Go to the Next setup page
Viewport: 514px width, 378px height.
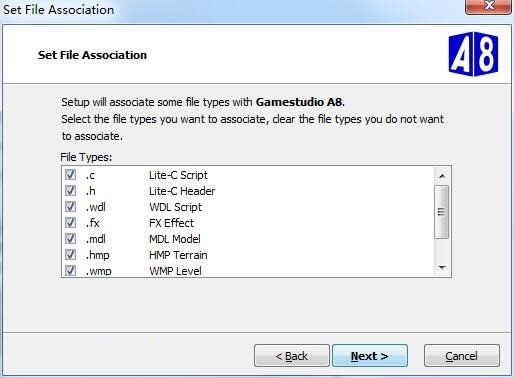click(370, 356)
